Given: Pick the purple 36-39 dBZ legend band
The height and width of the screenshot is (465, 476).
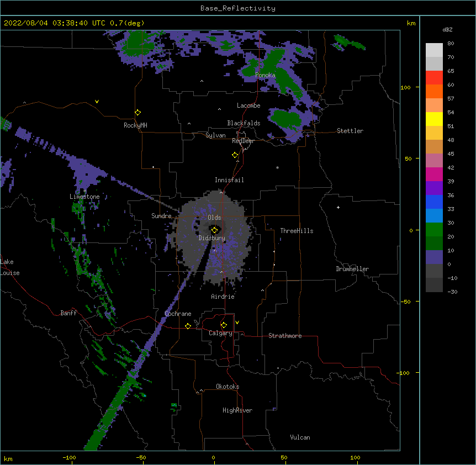Looking at the screenshot, I should [434, 188].
